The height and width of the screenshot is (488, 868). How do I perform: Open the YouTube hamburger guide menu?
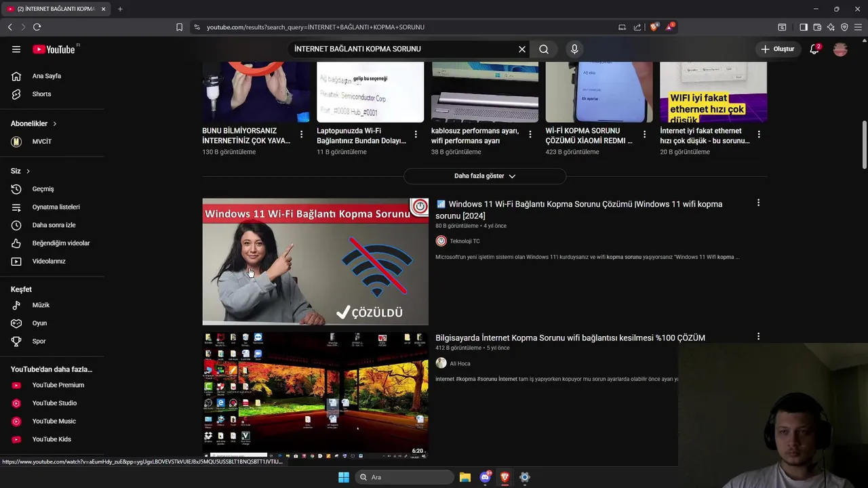(16, 49)
